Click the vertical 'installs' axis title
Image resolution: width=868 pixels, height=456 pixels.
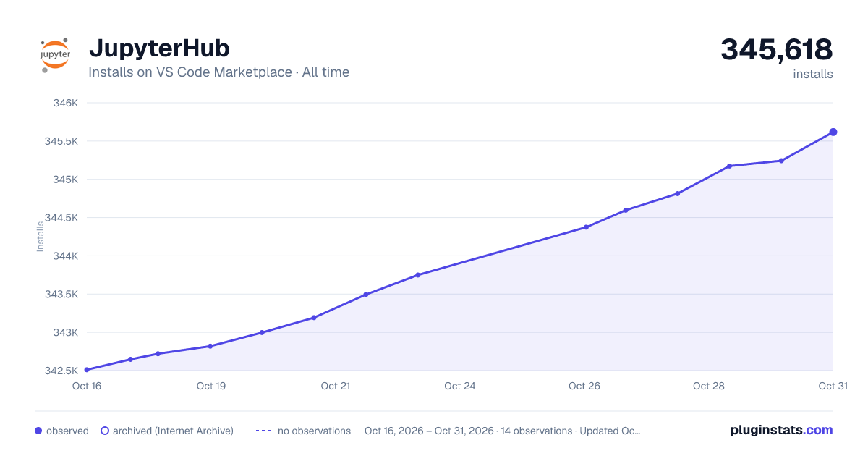click(x=41, y=237)
